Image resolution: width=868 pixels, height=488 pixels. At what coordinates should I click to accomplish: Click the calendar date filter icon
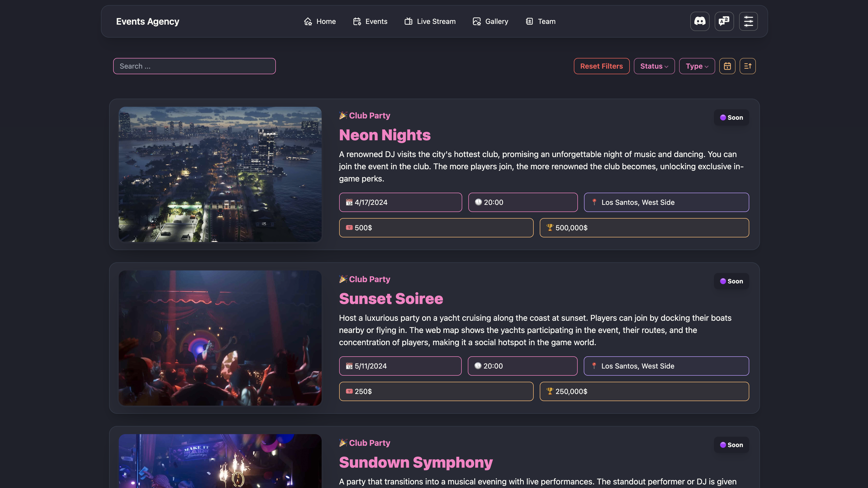727,66
